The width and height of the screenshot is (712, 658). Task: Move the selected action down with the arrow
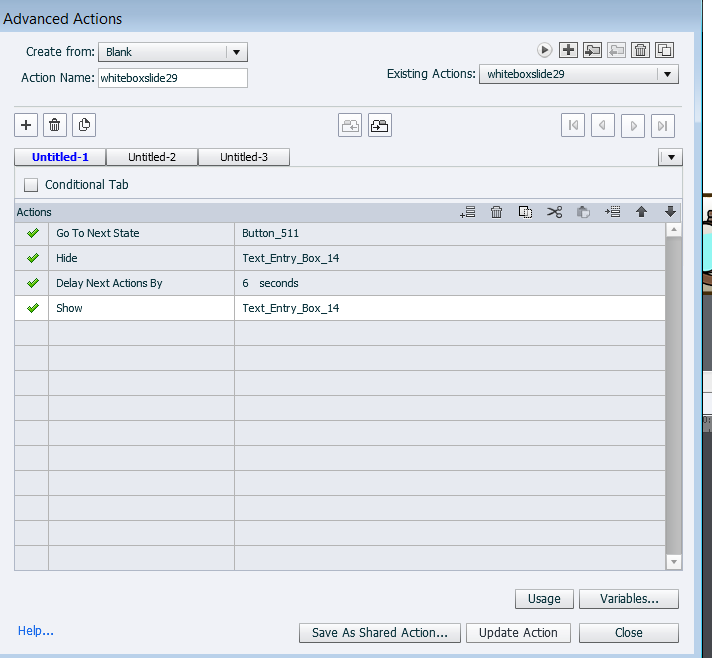(x=670, y=212)
